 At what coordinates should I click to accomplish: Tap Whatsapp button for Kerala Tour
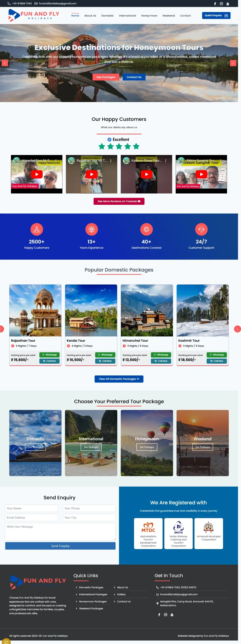(105, 355)
